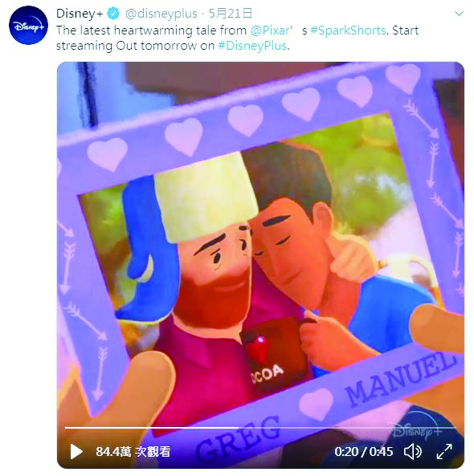Open the tweet options chevron menu
The width and height of the screenshot is (474, 476).
click(x=459, y=14)
